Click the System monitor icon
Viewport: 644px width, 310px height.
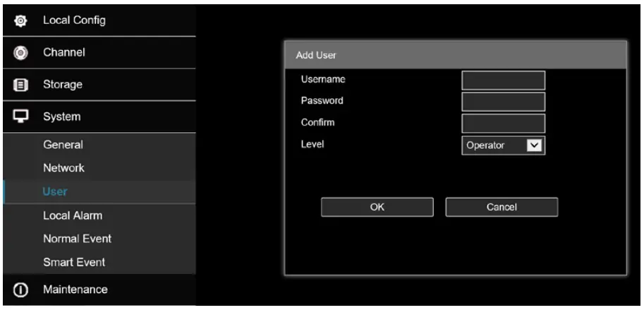point(20,117)
